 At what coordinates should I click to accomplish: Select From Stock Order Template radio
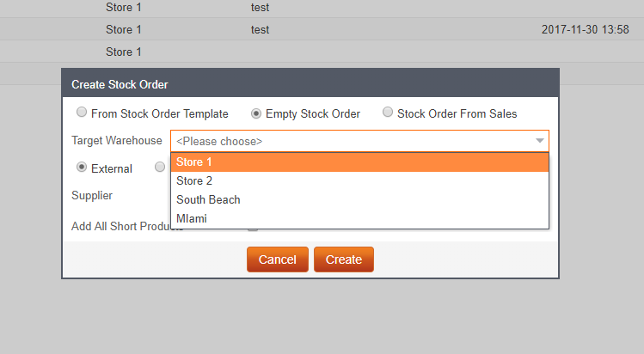click(x=82, y=113)
